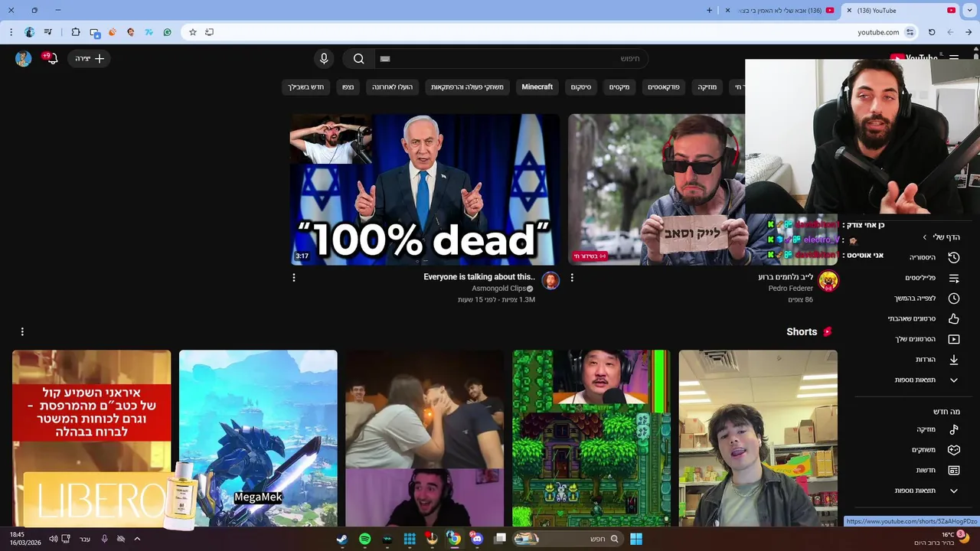Select the נצפו filter chip
The width and height of the screenshot is (980, 551).
pos(348,87)
